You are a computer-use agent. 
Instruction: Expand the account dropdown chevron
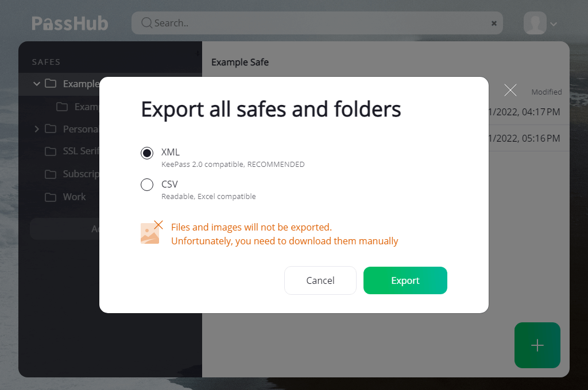[x=554, y=24]
